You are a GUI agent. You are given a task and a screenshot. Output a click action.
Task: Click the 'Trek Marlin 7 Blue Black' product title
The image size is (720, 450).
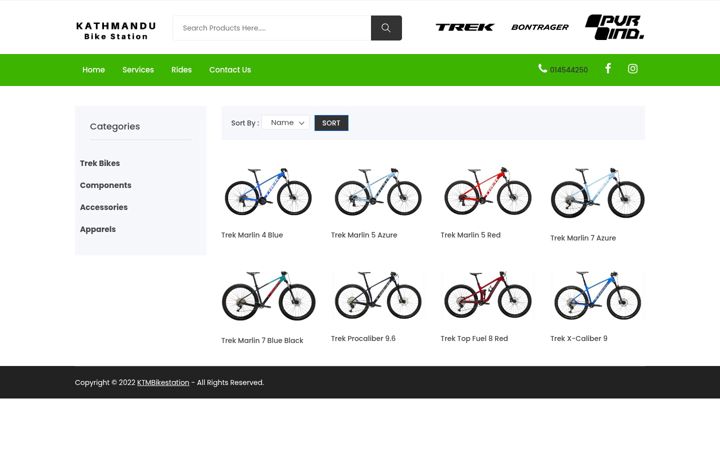262,340
